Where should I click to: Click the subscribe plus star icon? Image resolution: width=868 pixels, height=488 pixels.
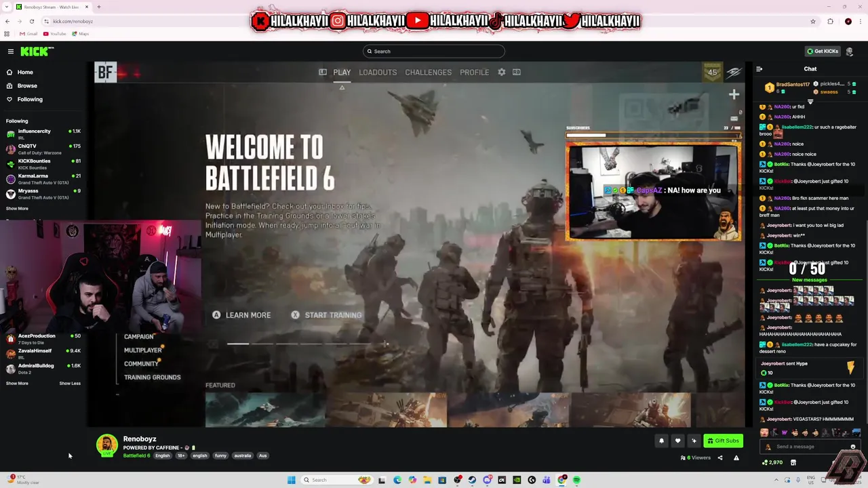pos(694,441)
